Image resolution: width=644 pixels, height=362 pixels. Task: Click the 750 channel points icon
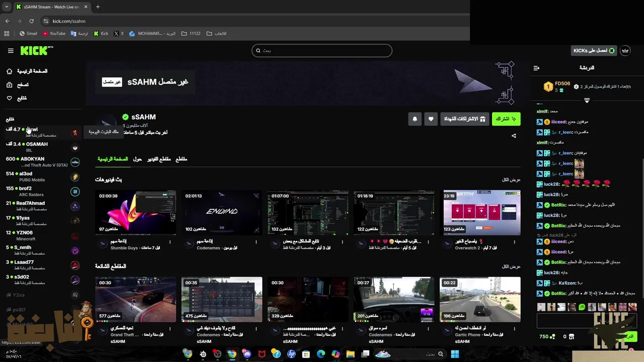[552, 336]
